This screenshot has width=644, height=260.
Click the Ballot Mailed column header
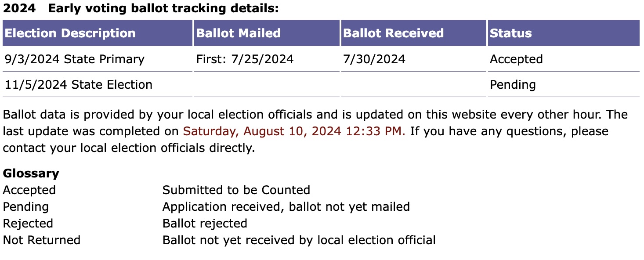267,33
